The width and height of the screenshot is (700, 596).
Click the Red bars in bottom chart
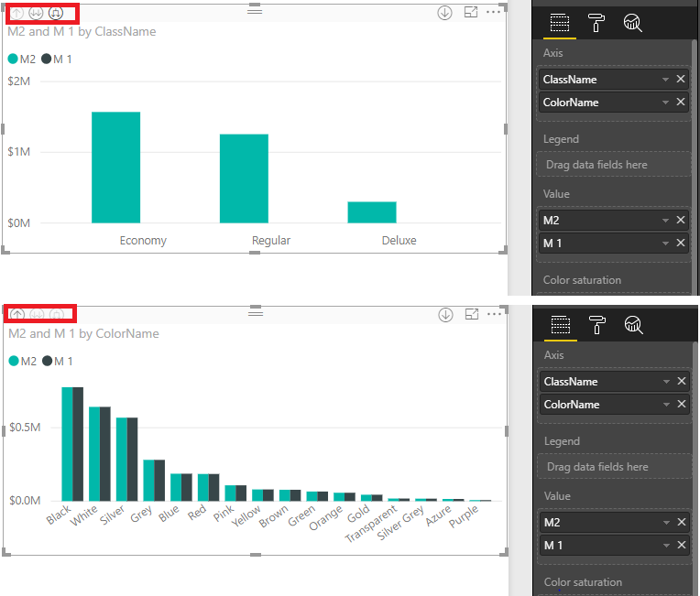[209, 487]
